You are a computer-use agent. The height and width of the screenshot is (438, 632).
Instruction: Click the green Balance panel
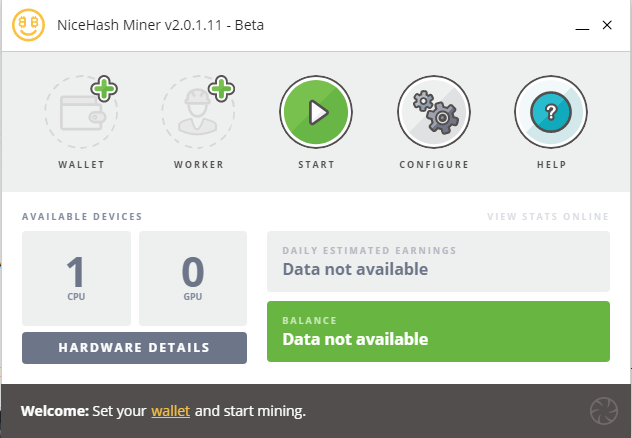[x=438, y=331]
